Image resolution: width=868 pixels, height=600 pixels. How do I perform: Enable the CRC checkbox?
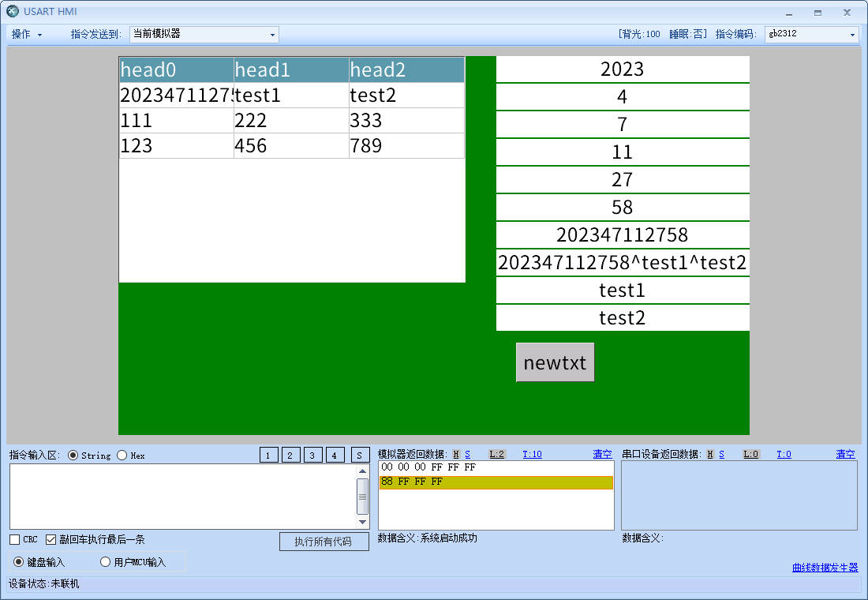point(15,540)
